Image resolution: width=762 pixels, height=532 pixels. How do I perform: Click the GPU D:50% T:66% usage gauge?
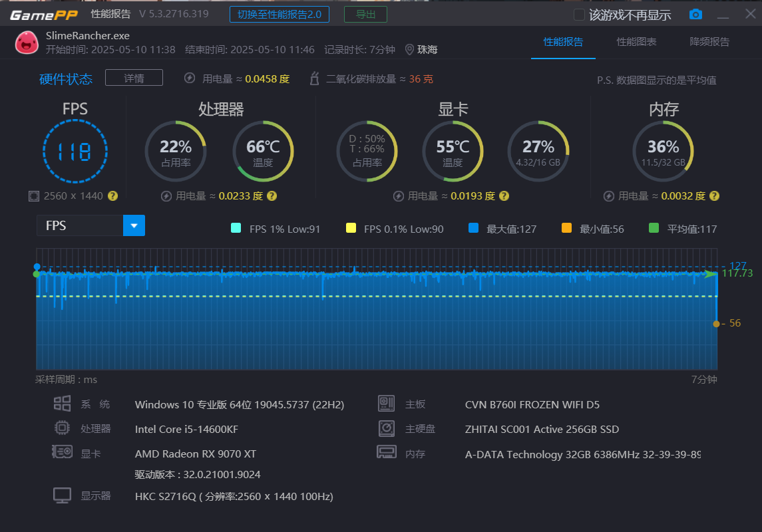pyautogui.click(x=367, y=152)
